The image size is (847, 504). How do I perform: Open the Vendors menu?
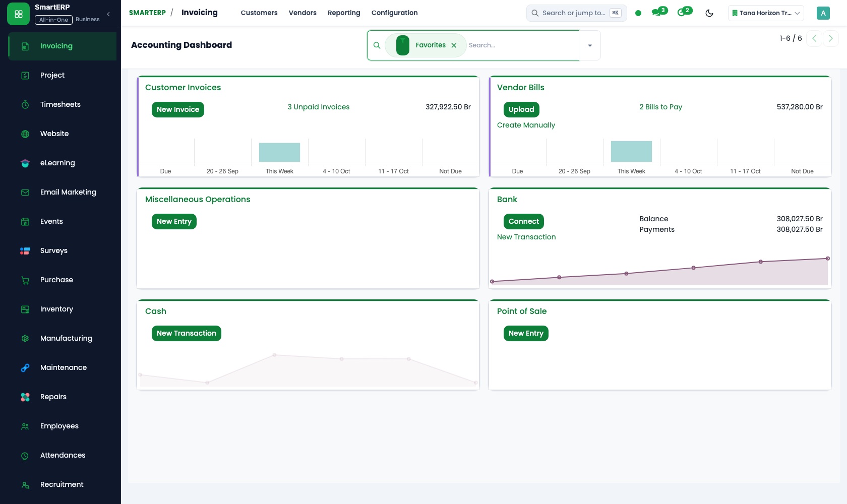pos(302,13)
